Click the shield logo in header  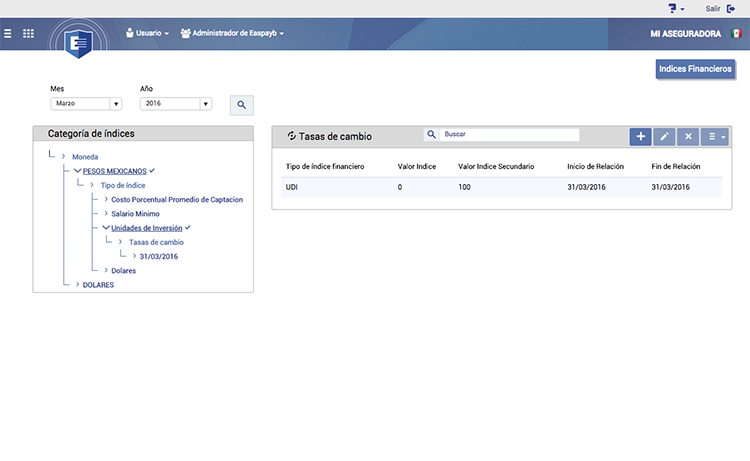78,43
